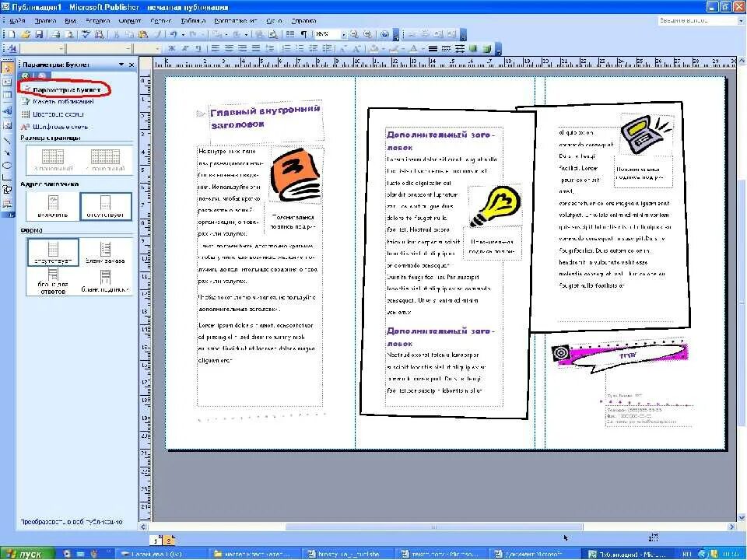Click 'Преобразовать в веб-публикацию' link

(x=72, y=521)
